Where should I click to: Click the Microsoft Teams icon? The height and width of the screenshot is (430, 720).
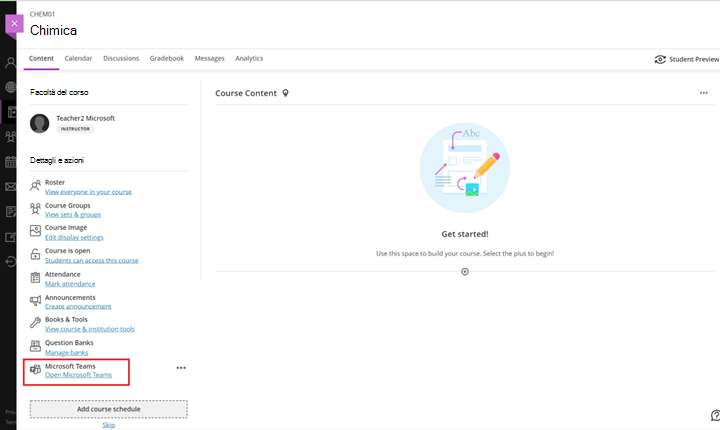pyautogui.click(x=35, y=369)
